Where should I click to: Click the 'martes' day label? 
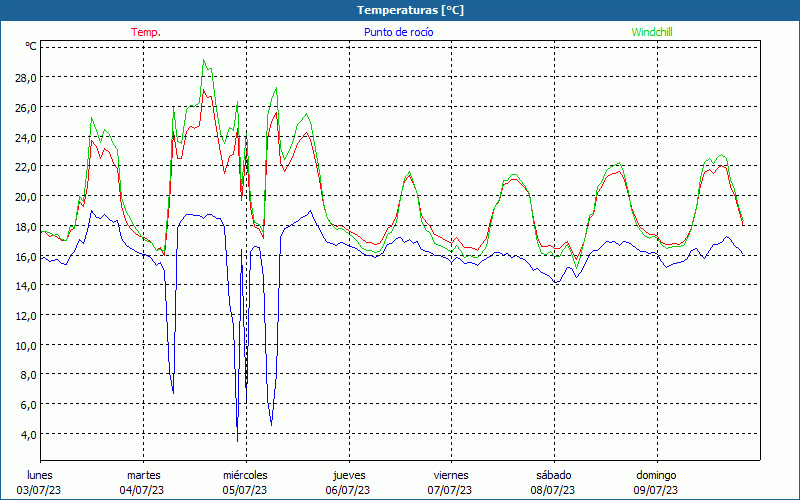click(143, 475)
